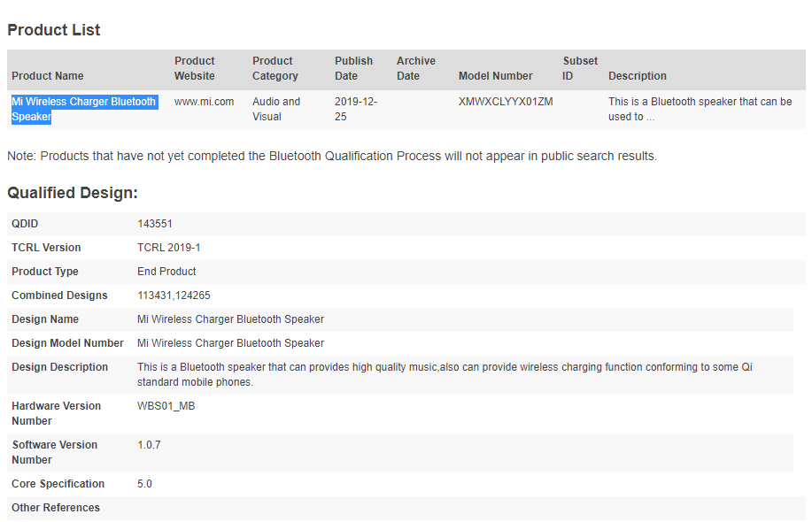The height and width of the screenshot is (522, 812).
Task: Click the Combined Designs label
Action: [x=59, y=296]
